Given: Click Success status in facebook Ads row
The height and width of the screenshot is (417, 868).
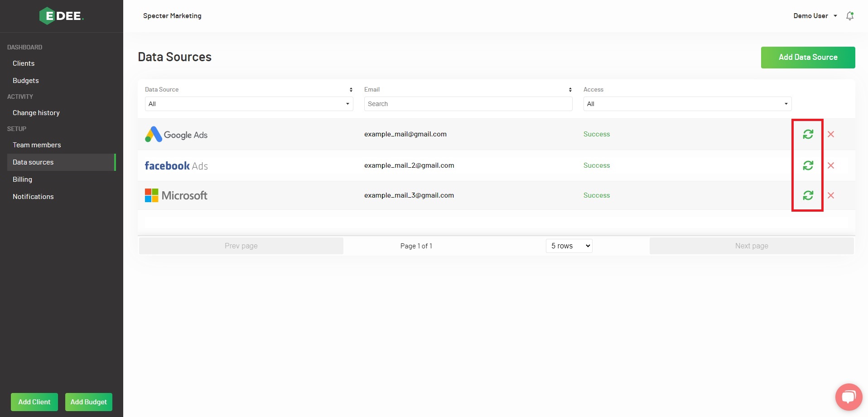Looking at the screenshot, I should (x=597, y=165).
